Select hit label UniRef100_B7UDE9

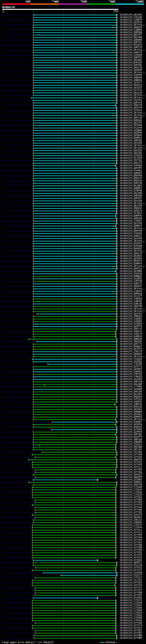point(131,324)
